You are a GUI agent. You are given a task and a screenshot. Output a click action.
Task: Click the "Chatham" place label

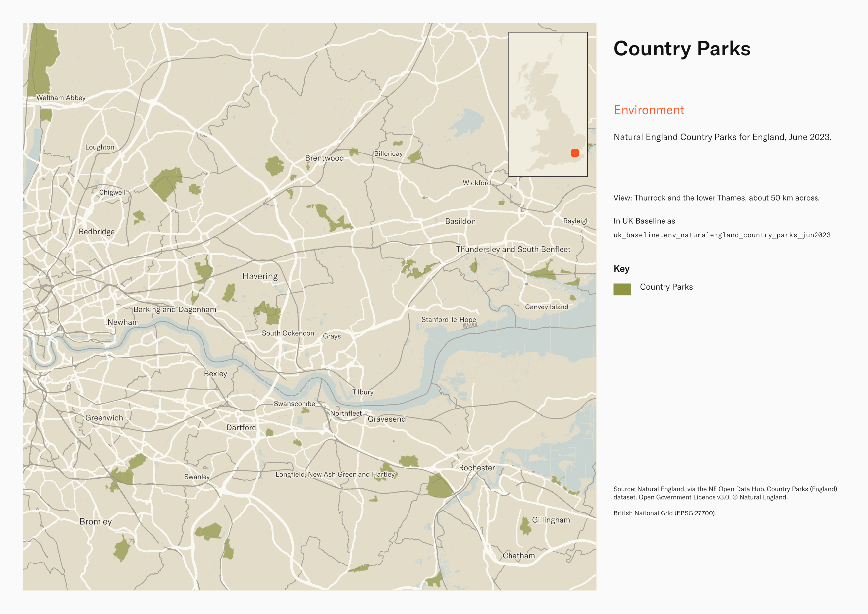coord(519,556)
